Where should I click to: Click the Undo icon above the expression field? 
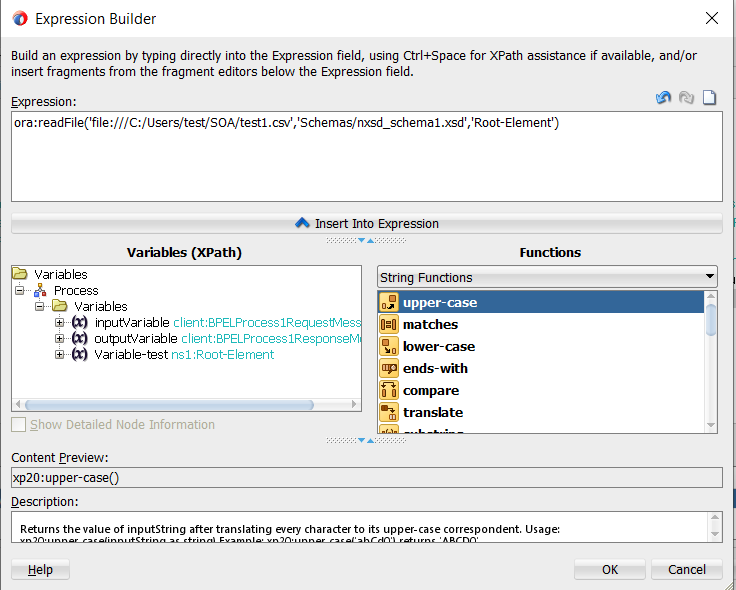(663, 98)
